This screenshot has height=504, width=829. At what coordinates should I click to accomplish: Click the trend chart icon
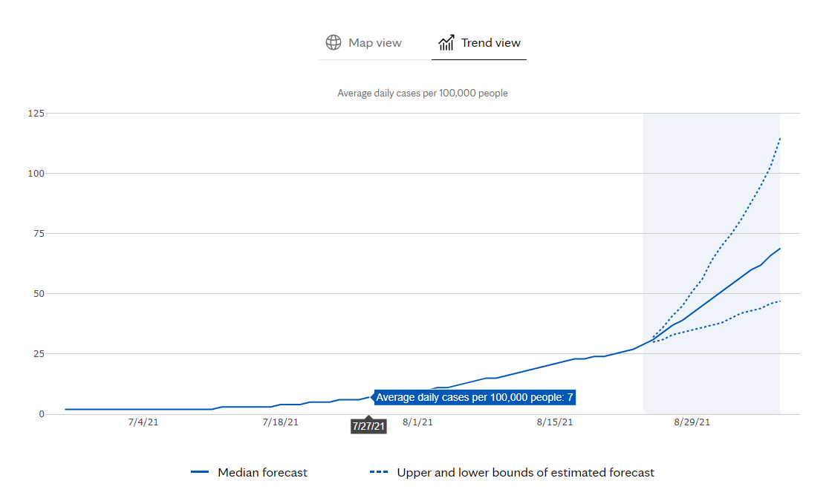[446, 43]
